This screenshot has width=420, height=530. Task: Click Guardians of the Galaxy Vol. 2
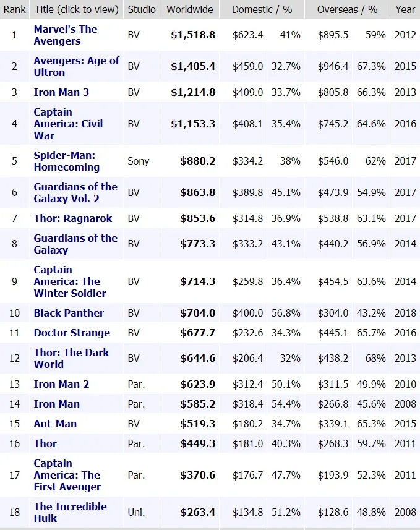tap(75, 192)
